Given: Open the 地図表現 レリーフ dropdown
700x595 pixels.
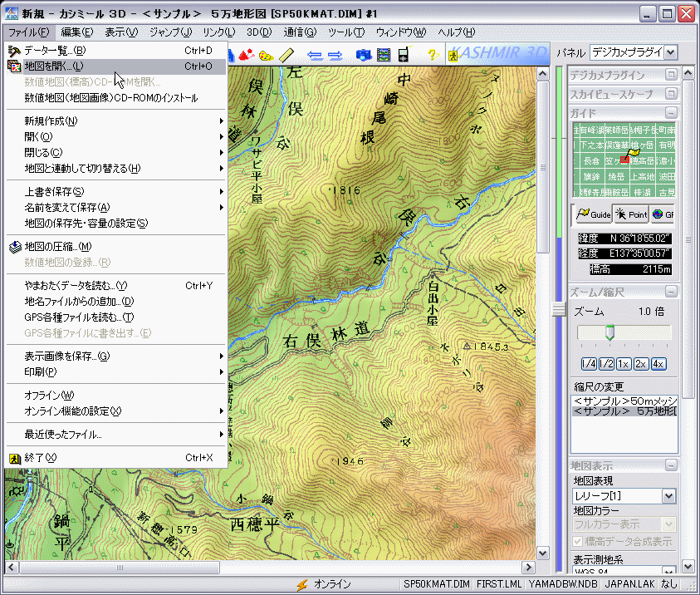Looking at the screenshot, I should pos(668,496).
